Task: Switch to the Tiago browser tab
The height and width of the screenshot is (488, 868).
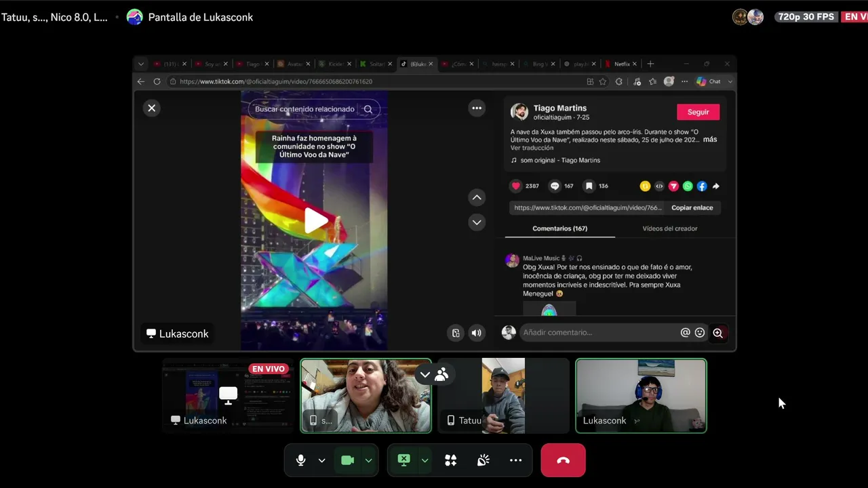Action: click(x=253, y=64)
